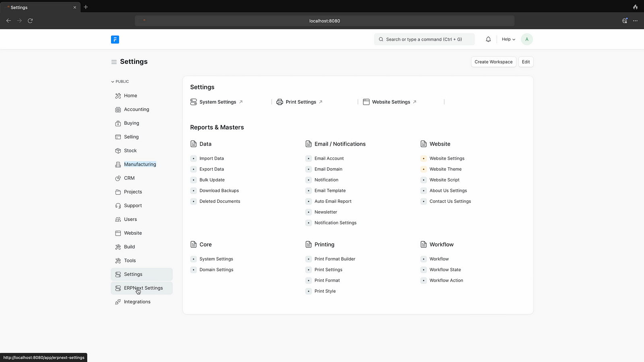Screen dimensions: 644x362
Task: Open browser more options menu
Action: tap(635, 21)
